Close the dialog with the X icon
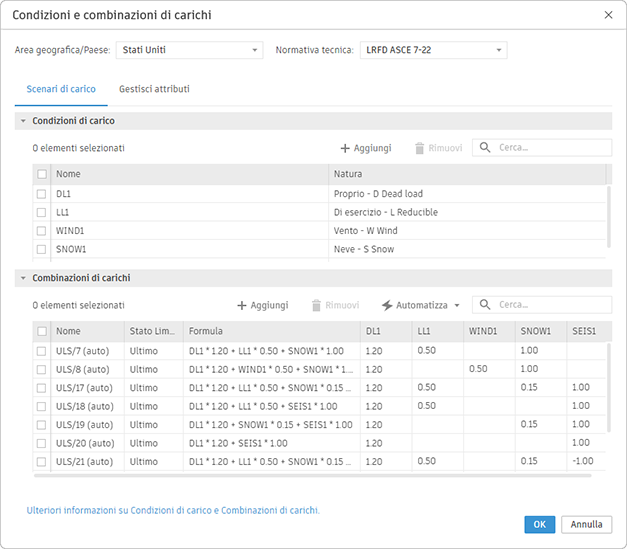Image resolution: width=627 pixels, height=549 pixels. pyautogui.click(x=609, y=15)
